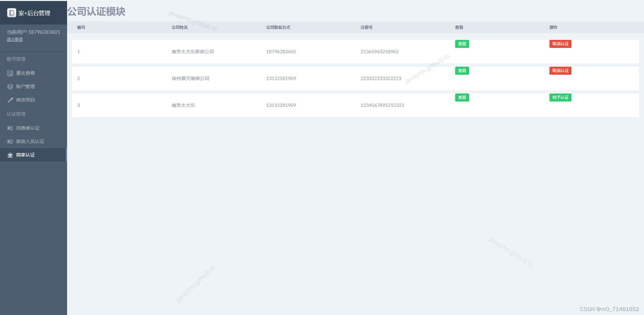Click registration number 1234567895215322
The height and width of the screenshot is (315, 644).
pos(382,105)
